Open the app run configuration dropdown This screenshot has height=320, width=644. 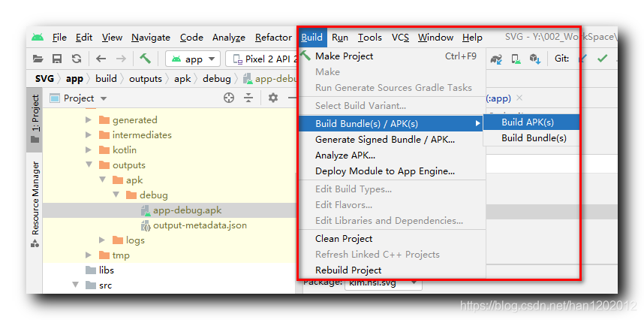pos(193,59)
